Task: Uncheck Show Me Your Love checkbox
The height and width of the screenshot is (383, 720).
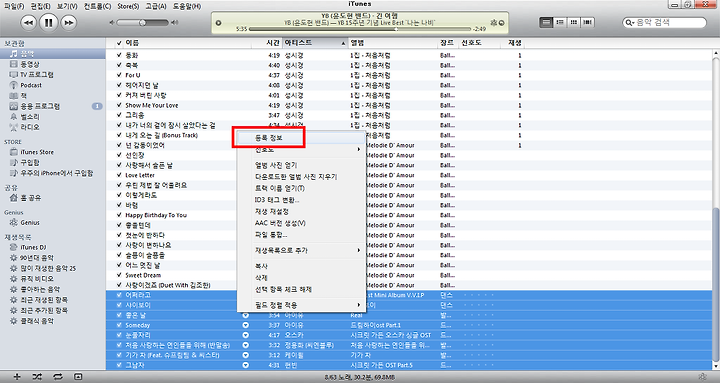Action: tap(119, 105)
